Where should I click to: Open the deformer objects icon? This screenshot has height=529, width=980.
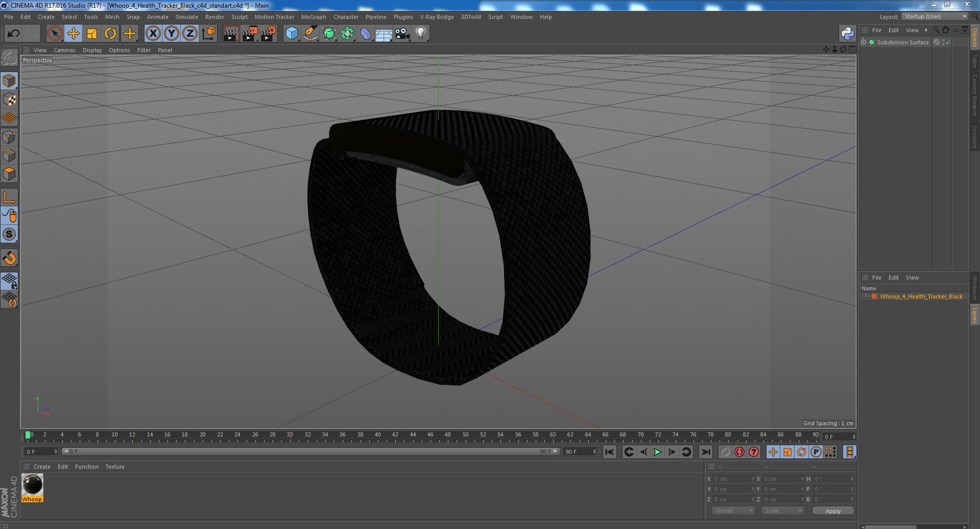coord(366,34)
